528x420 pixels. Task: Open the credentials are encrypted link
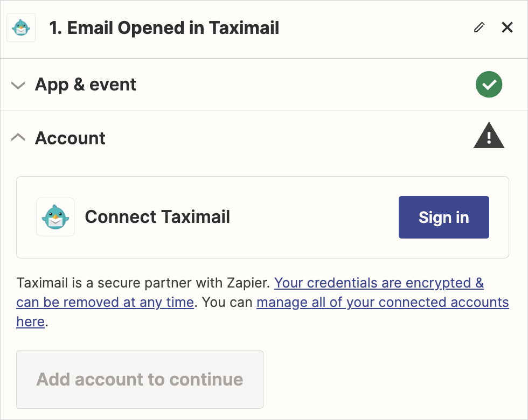(x=378, y=283)
